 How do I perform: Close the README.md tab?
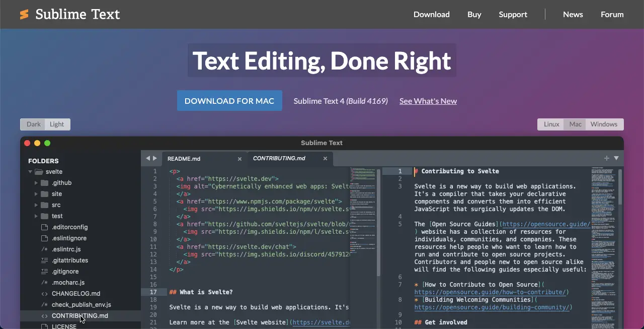point(239,158)
